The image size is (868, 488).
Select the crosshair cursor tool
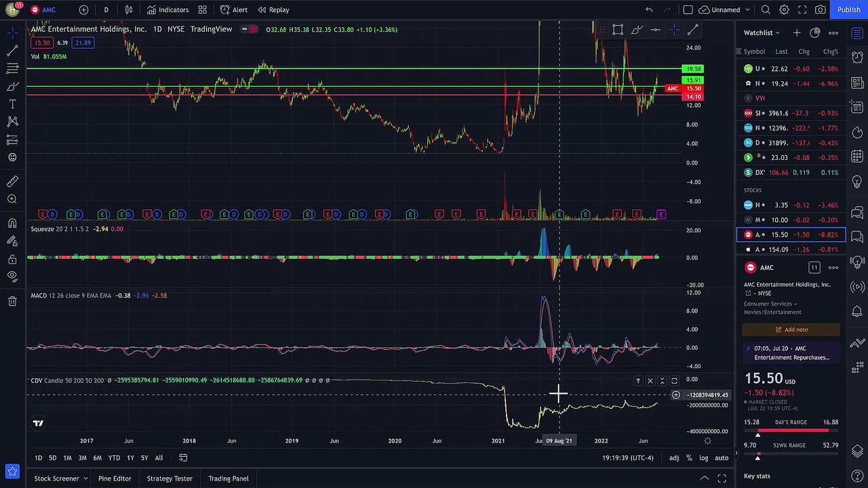pos(12,33)
